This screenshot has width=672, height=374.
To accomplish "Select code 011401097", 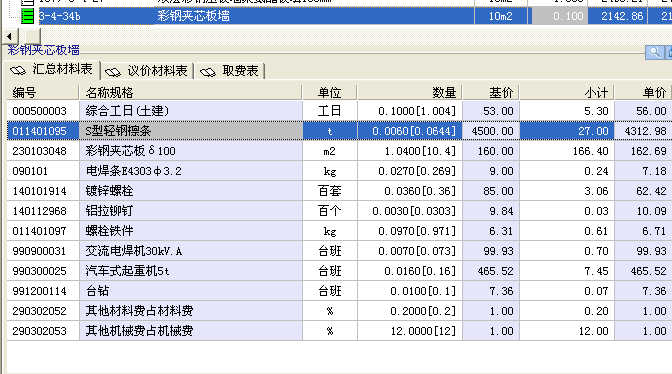I will point(43,231).
